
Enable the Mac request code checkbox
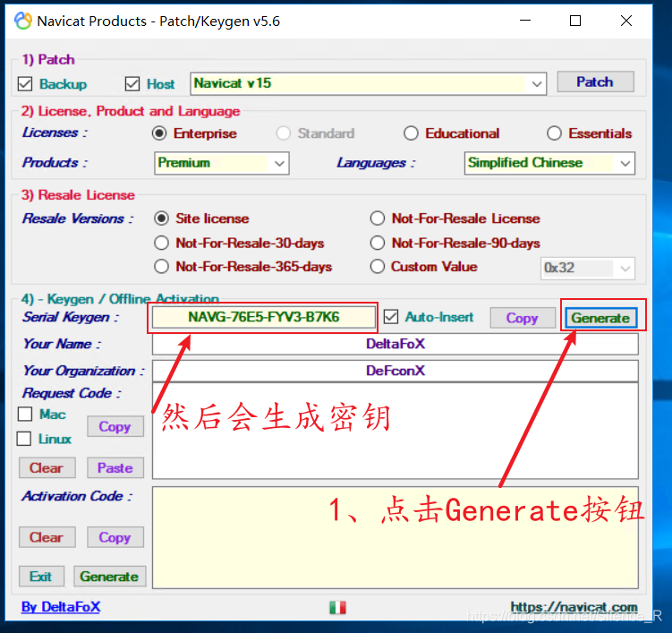[25, 415]
